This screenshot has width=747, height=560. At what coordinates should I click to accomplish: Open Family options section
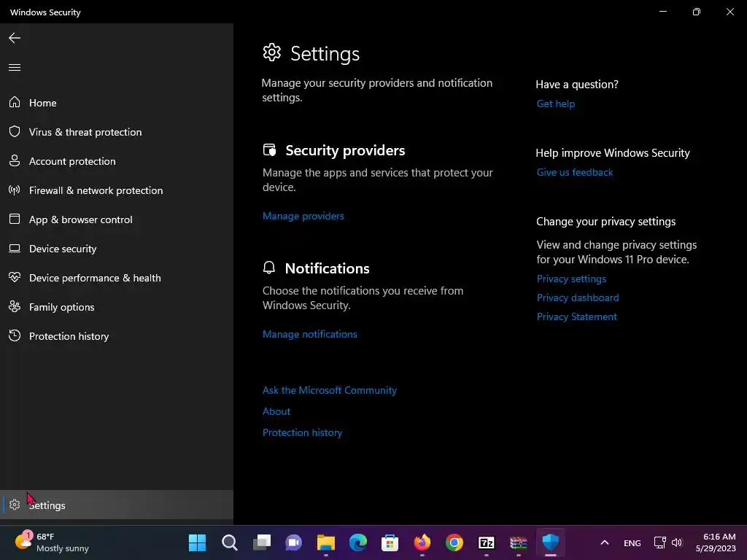pos(117,307)
